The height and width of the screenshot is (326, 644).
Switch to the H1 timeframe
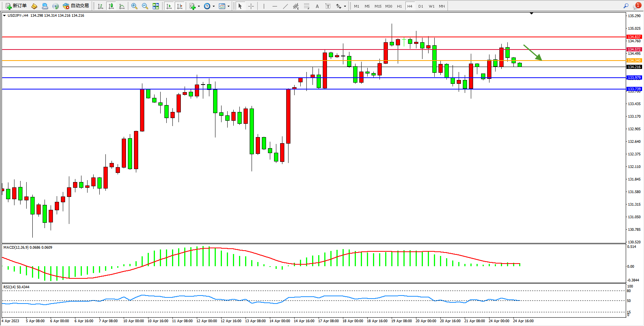[x=399, y=6]
